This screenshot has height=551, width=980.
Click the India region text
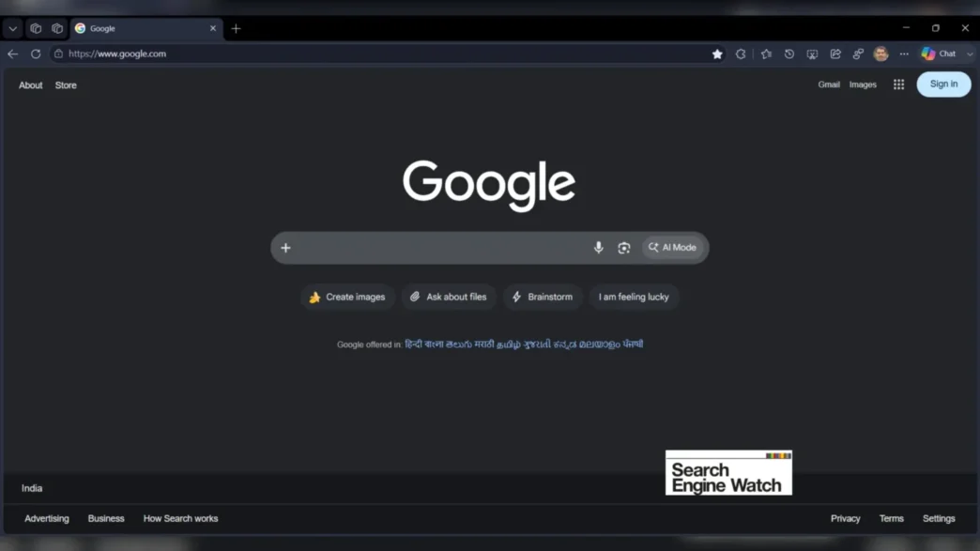[x=32, y=488]
